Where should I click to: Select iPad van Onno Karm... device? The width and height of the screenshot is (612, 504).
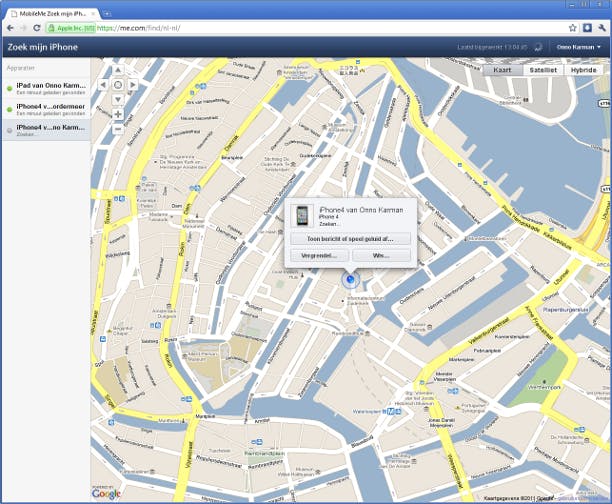pyautogui.click(x=46, y=89)
